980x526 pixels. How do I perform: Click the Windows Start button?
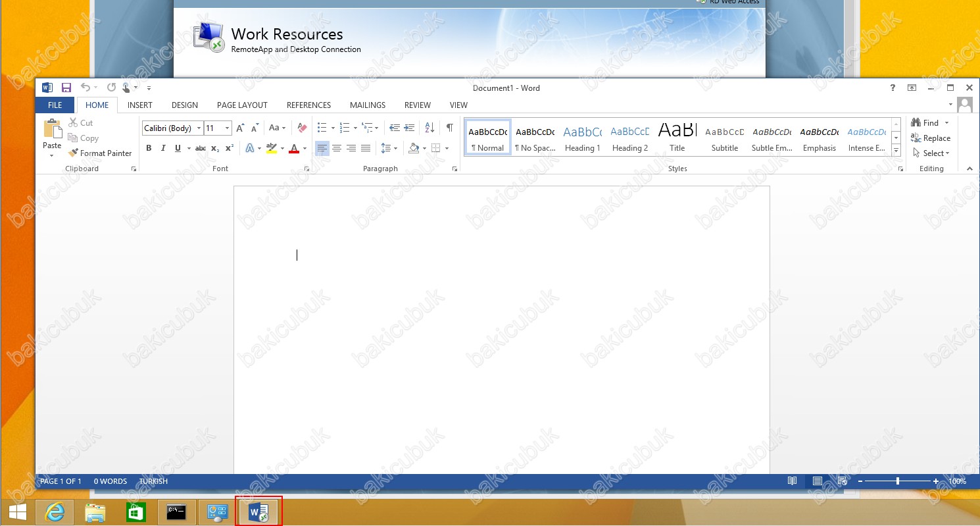17,512
